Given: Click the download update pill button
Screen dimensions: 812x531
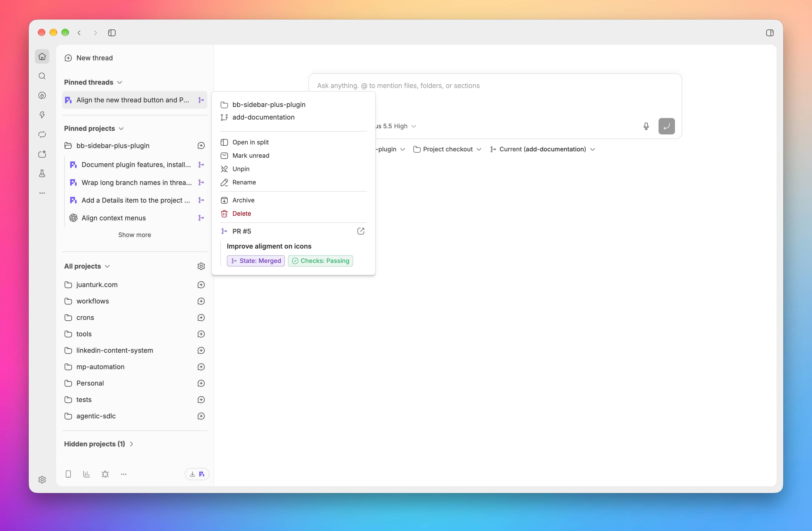Looking at the screenshot, I should 197,474.
